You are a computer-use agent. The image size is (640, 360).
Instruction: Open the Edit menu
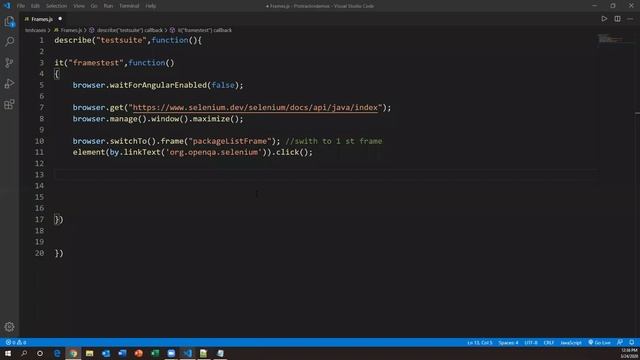(x=35, y=6)
